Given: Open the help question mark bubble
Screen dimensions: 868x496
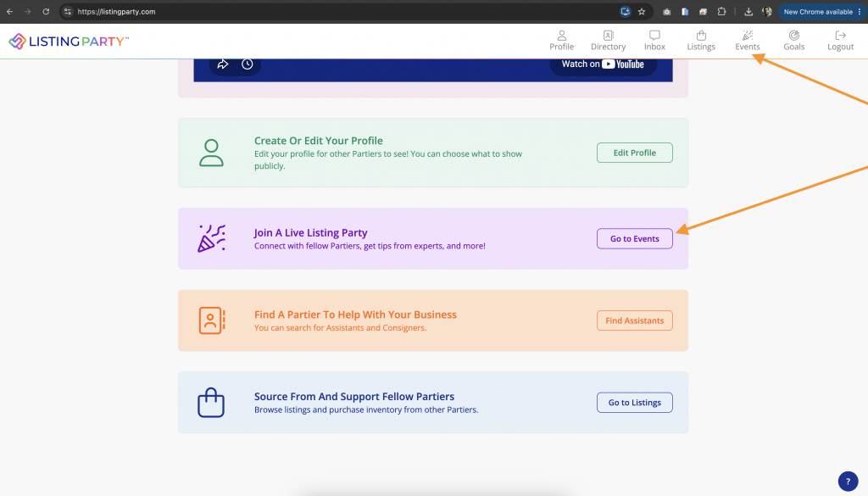Looking at the screenshot, I should pos(848,481).
